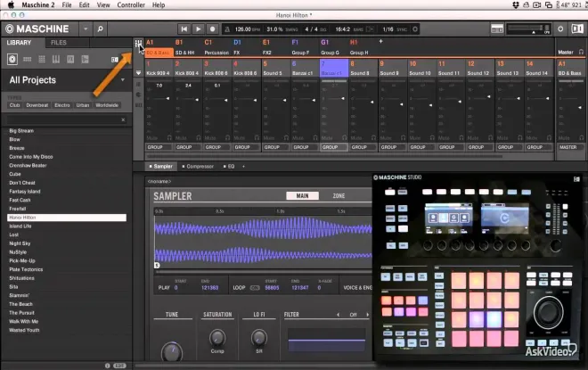Select Instruments keyboard icon in library
This screenshot has height=370, width=588.
[x=56, y=60]
